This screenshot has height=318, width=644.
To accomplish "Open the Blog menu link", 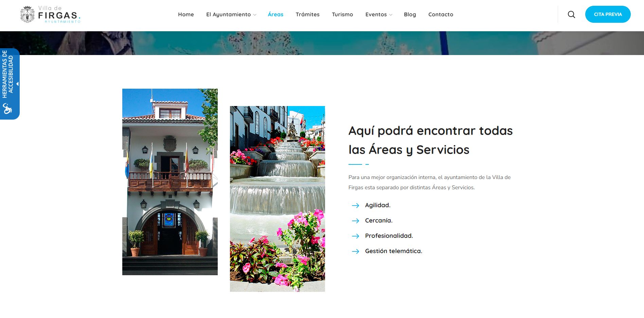I will (x=410, y=14).
